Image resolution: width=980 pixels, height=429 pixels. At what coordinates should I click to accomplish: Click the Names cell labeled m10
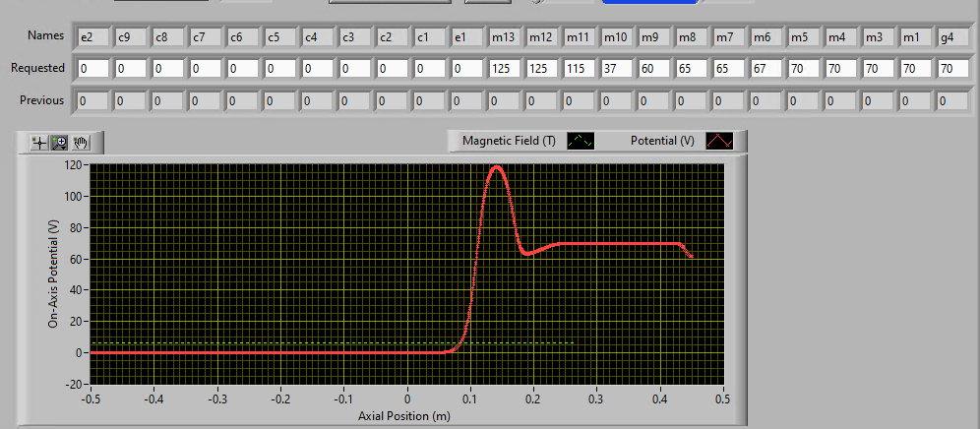618,37
